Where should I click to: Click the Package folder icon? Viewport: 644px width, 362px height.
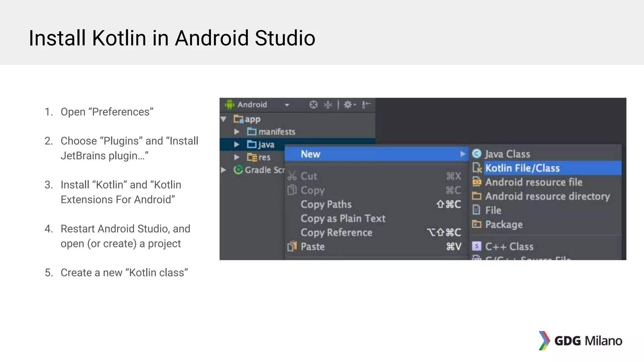(477, 224)
